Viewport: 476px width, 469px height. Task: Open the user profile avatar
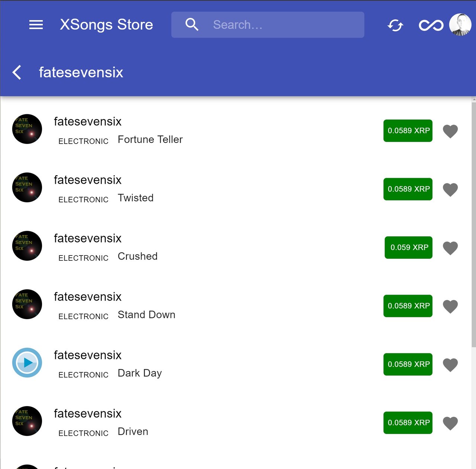[x=460, y=25]
